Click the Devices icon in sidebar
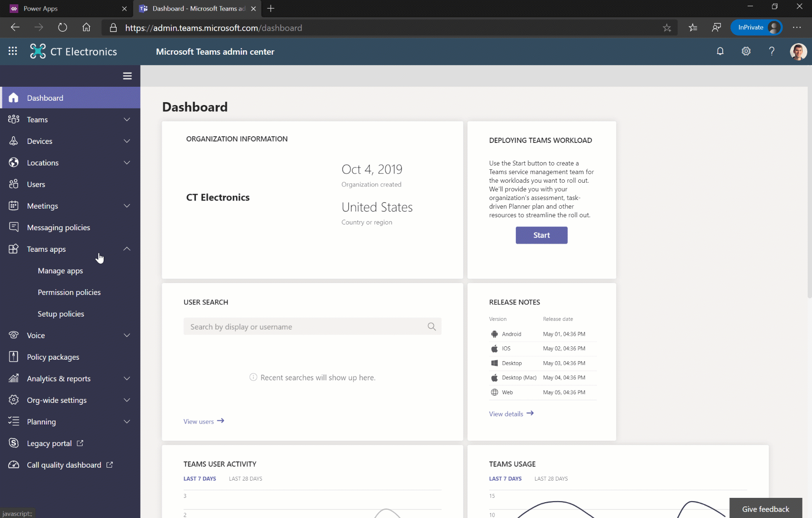Viewport: 812px width, 518px height. click(x=13, y=141)
